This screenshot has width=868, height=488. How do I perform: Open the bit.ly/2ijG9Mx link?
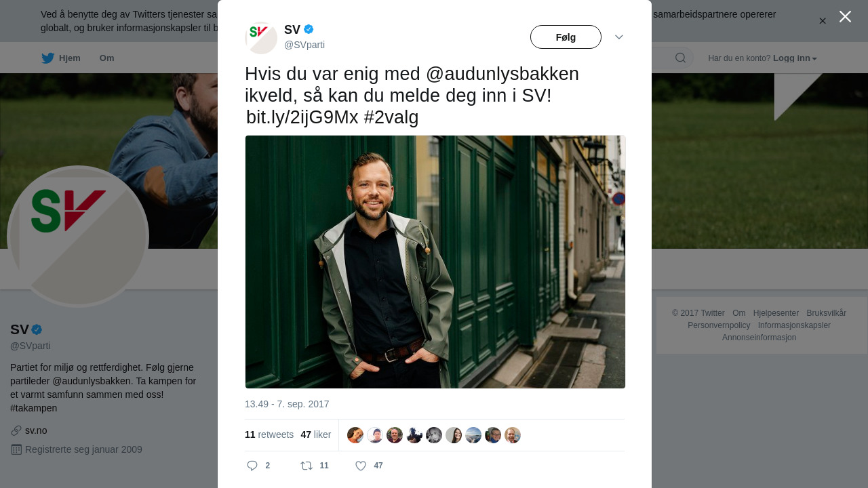coord(302,117)
